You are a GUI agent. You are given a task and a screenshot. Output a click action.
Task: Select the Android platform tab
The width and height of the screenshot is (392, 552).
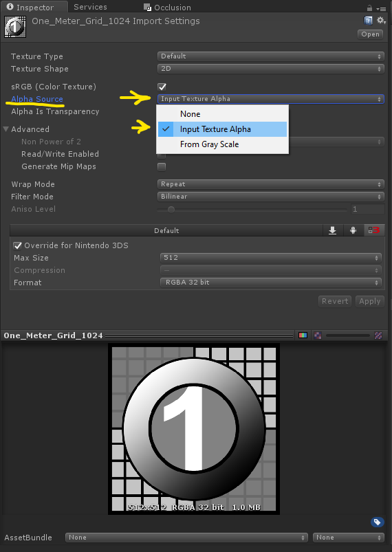click(x=353, y=230)
